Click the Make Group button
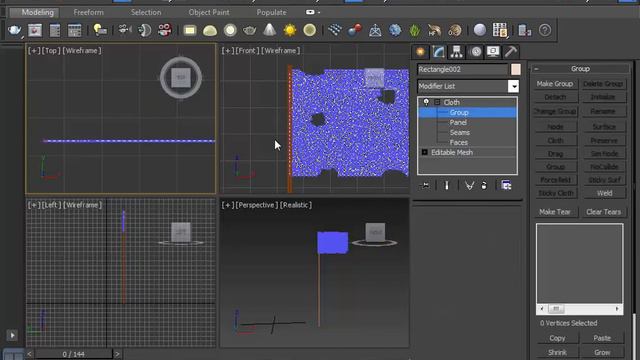The image size is (640, 360). (x=555, y=84)
